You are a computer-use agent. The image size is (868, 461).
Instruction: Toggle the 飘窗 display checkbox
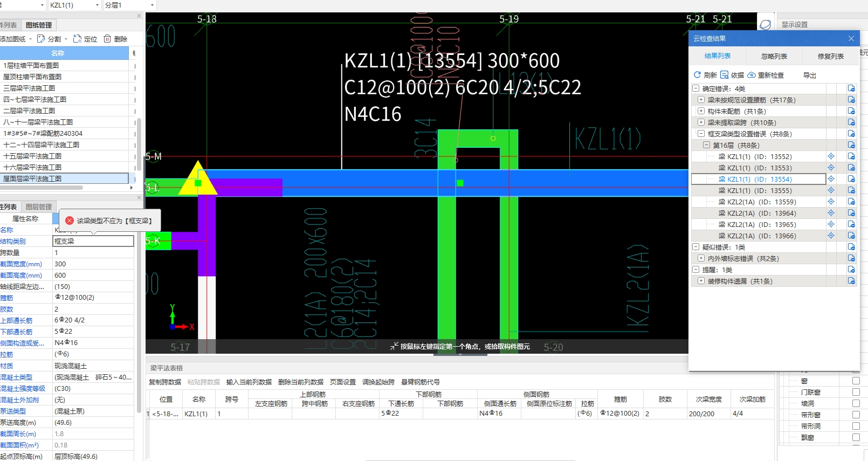(x=856, y=437)
